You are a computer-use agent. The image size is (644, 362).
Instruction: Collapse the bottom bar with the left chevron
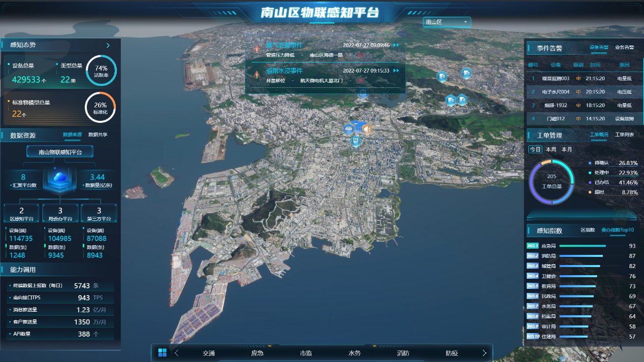click(176, 352)
